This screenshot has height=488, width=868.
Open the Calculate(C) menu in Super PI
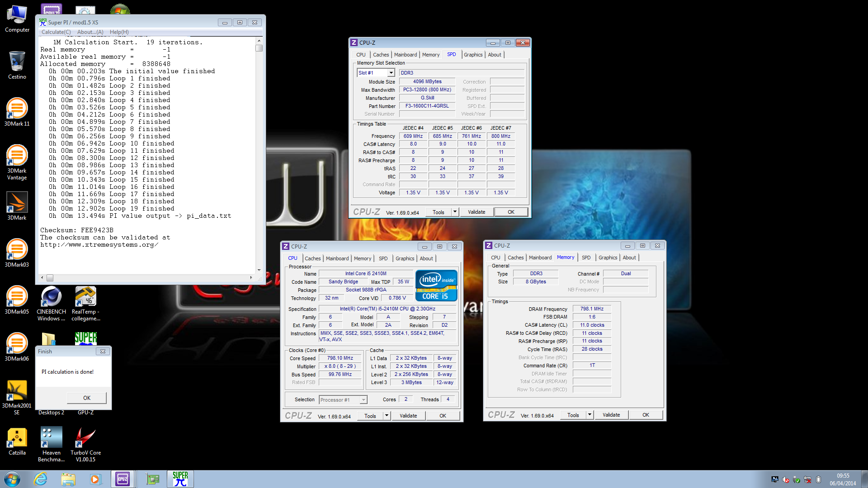click(x=56, y=32)
